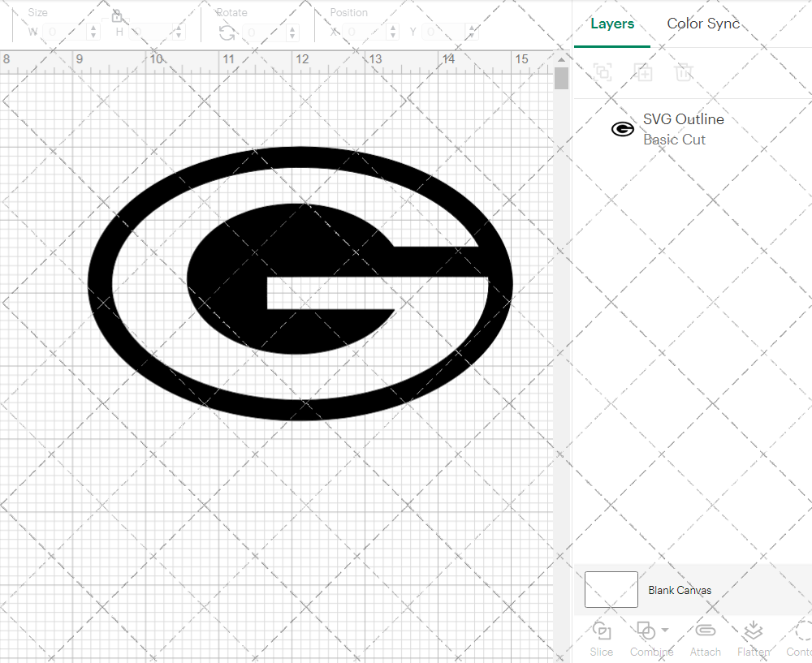Click the Rotate icon

click(227, 32)
